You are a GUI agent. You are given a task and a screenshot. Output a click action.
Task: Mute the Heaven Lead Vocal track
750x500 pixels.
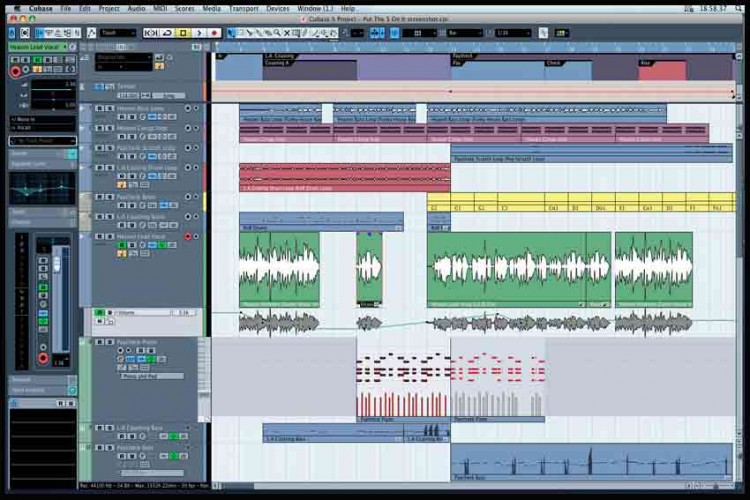99,236
